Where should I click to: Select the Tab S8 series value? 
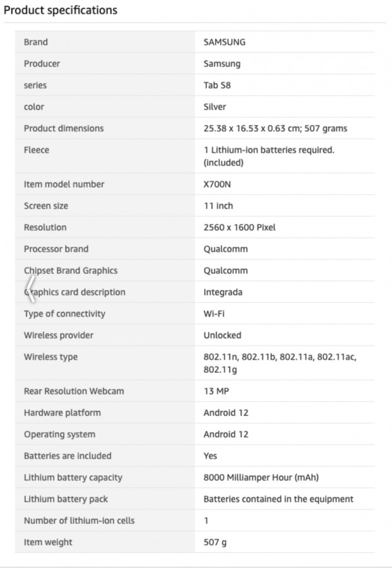pos(217,85)
